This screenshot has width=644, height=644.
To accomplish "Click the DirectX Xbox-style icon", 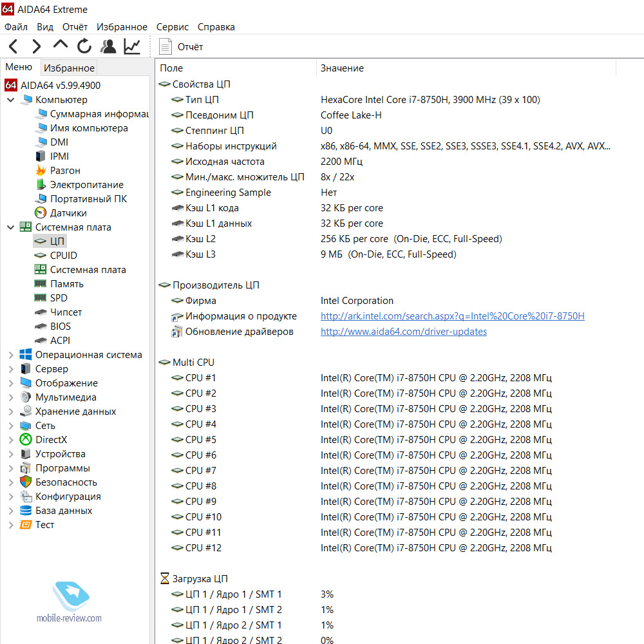I will pyautogui.click(x=26, y=440).
